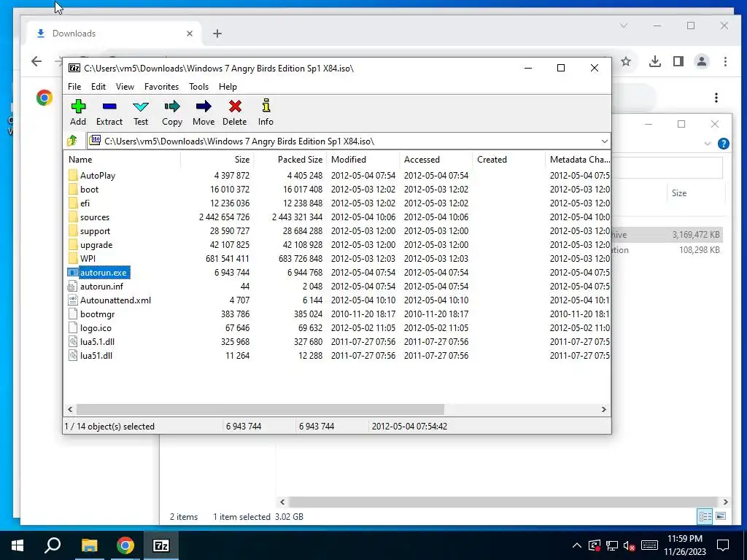Click Explorer horizontal scrollbar left arrow

[282, 502]
